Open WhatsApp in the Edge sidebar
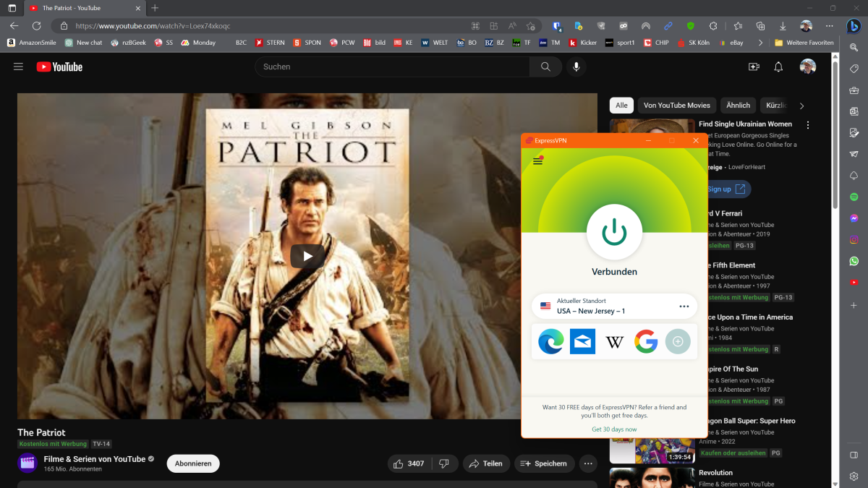Image resolution: width=868 pixels, height=488 pixels. click(x=854, y=261)
